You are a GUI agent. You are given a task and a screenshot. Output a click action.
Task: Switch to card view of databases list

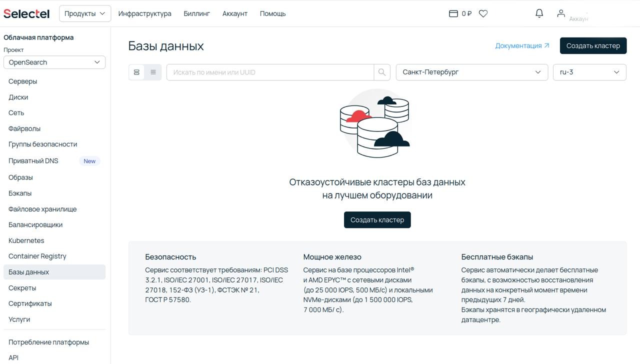coord(136,72)
